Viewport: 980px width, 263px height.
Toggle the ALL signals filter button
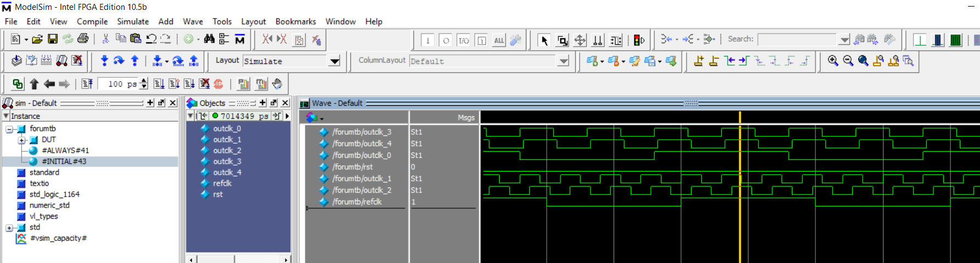(x=499, y=40)
